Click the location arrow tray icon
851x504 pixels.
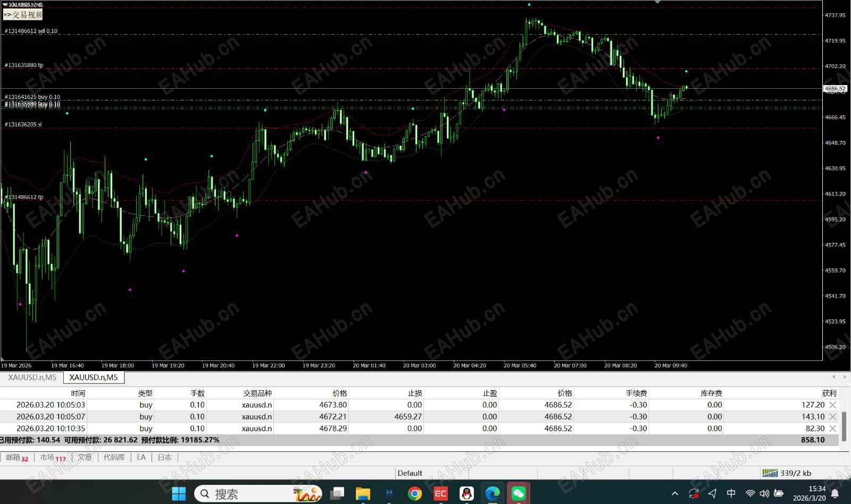pos(712,494)
